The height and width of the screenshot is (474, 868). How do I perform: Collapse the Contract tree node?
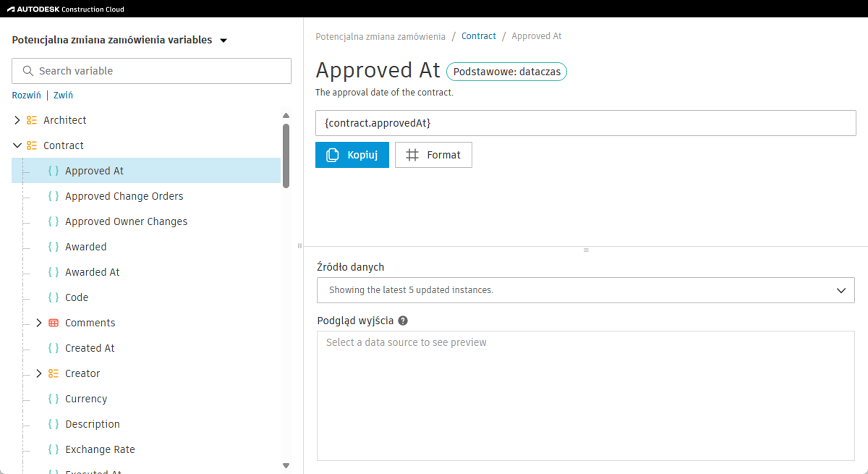tap(17, 146)
